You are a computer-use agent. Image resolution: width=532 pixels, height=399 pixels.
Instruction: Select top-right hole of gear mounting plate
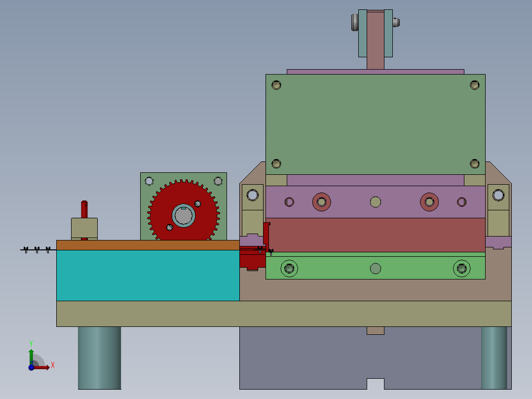coord(218,181)
